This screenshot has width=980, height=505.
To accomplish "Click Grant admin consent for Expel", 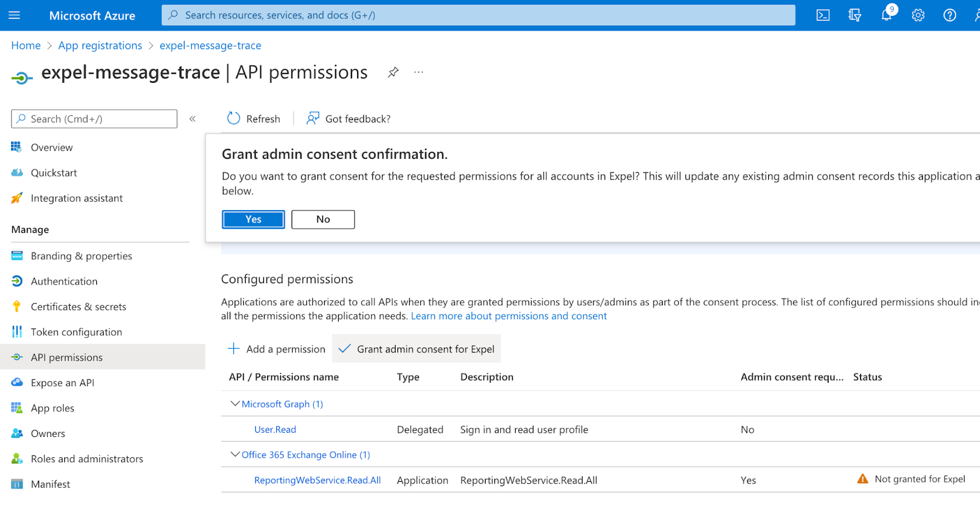I will [x=417, y=349].
